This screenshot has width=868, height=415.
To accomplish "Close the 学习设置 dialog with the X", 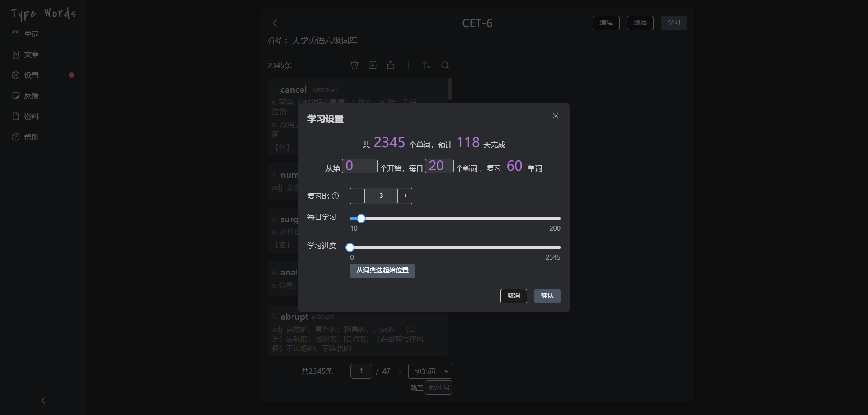I will (x=556, y=116).
